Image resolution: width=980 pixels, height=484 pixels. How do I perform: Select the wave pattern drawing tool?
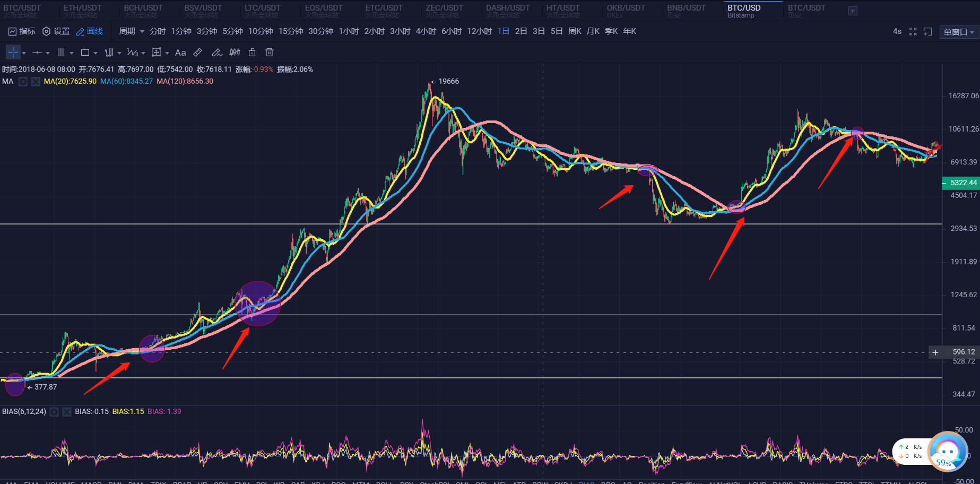tap(133, 53)
